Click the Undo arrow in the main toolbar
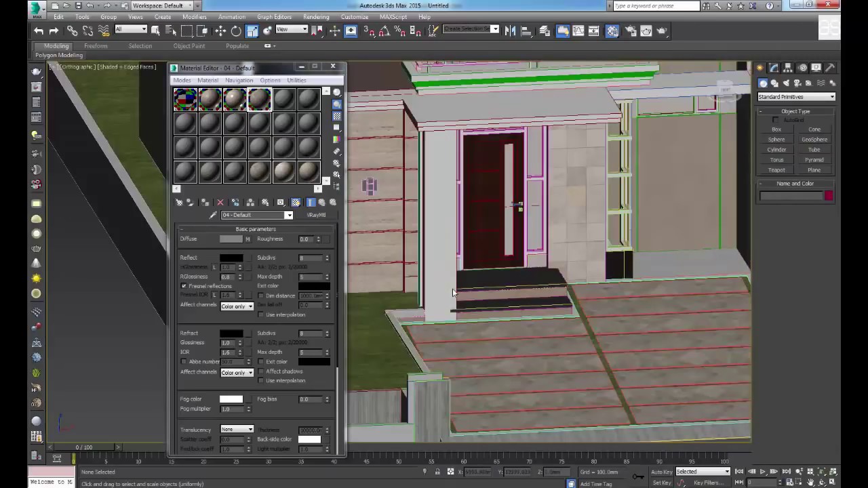The image size is (868, 488). [x=39, y=30]
